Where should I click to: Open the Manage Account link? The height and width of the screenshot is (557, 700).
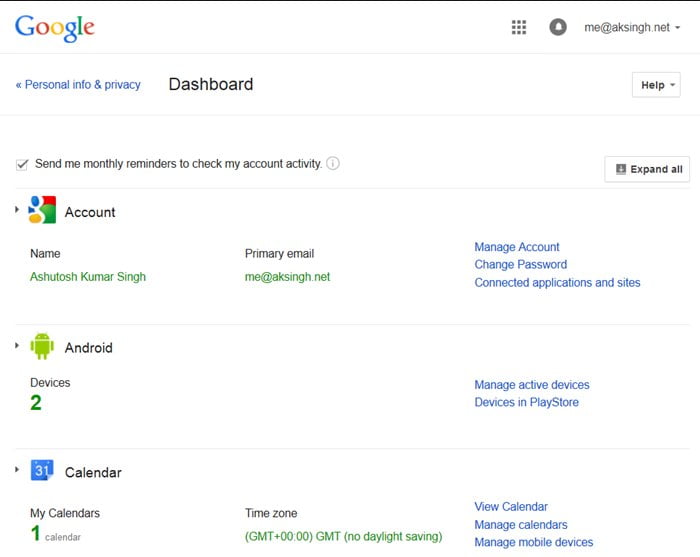(x=517, y=247)
